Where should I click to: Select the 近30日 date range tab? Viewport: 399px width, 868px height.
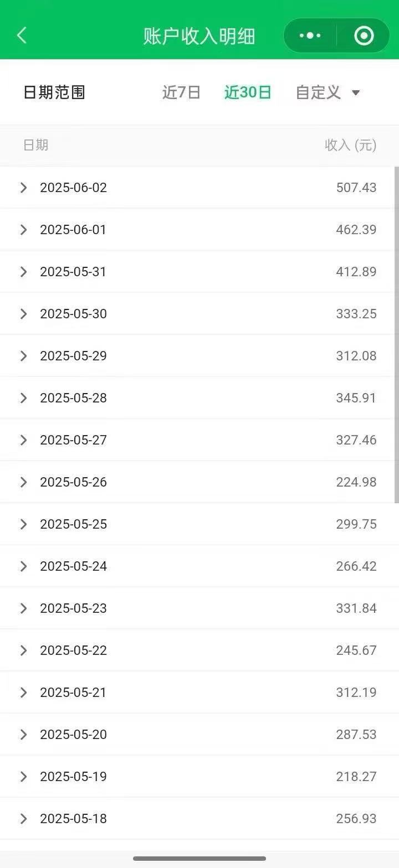(248, 92)
